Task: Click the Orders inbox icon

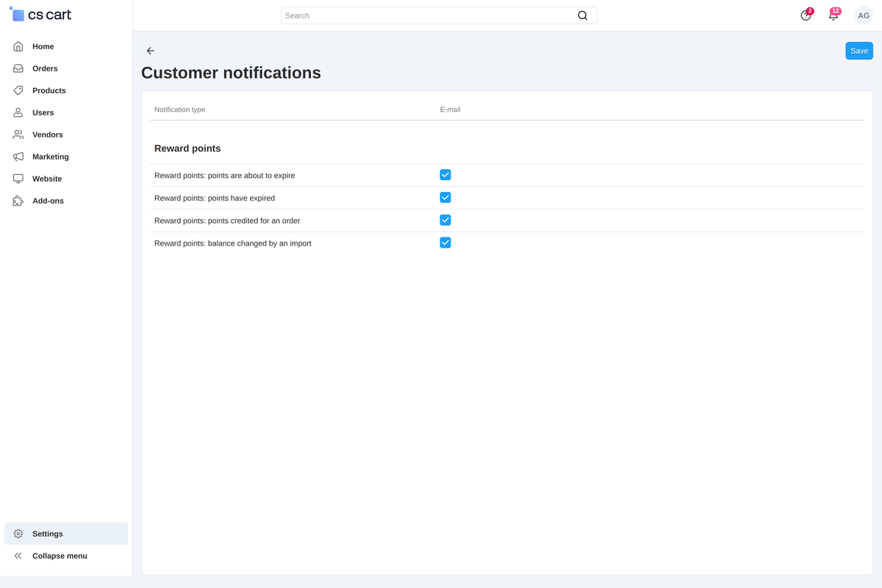Action: [x=18, y=68]
